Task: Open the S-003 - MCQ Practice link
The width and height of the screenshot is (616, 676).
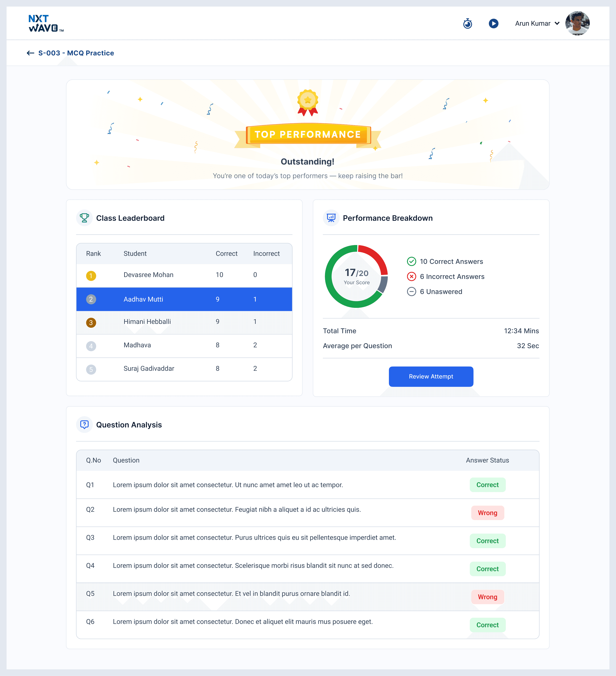Action: pyautogui.click(x=76, y=53)
